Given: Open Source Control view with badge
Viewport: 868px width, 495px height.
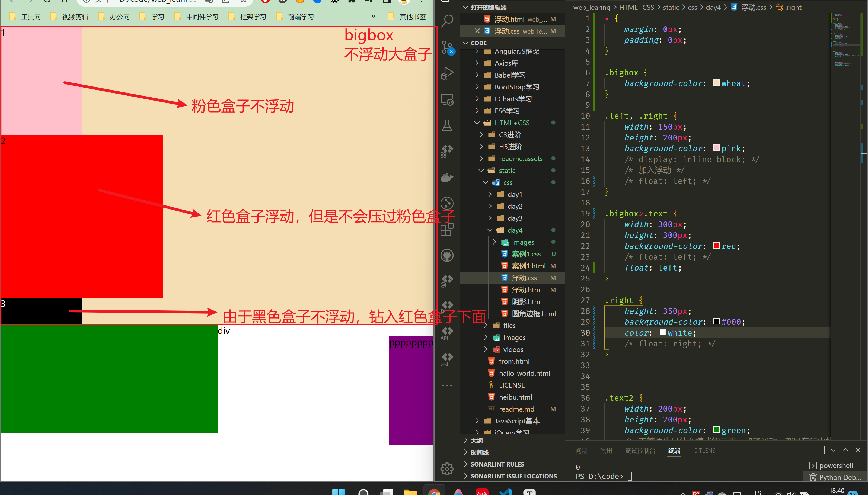Looking at the screenshot, I should [447, 47].
